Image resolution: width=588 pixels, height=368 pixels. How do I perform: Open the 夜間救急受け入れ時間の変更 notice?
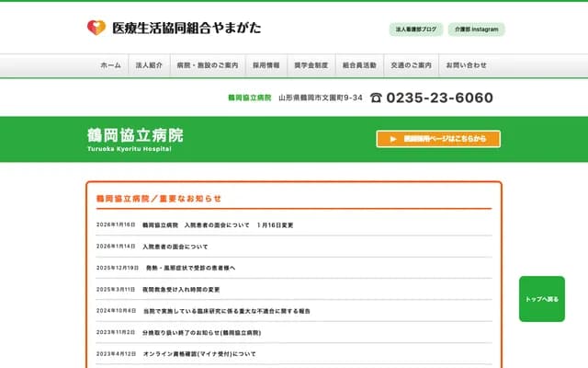[181, 289]
